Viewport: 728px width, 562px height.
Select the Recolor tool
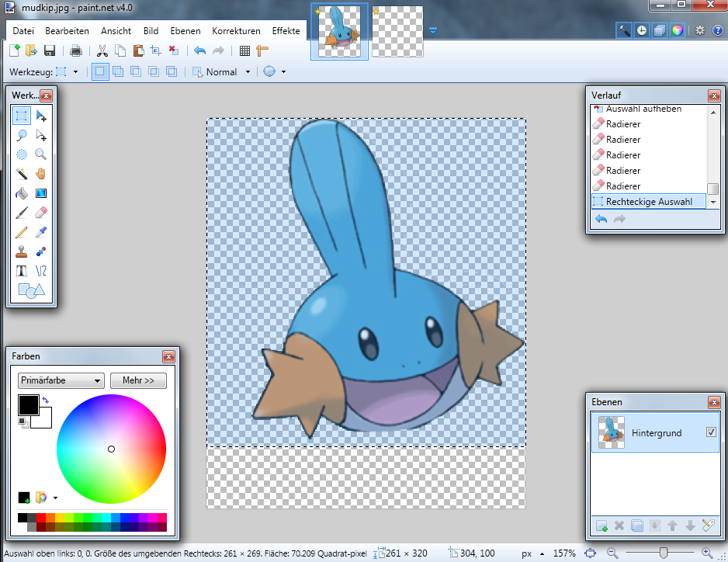point(41,252)
